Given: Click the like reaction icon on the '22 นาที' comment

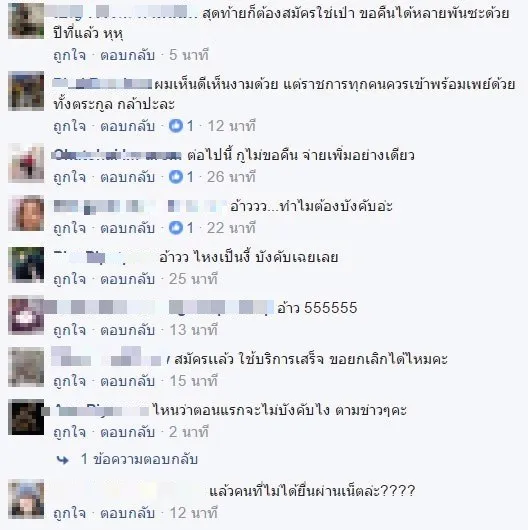Looking at the screenshot, I should point(176,228).
